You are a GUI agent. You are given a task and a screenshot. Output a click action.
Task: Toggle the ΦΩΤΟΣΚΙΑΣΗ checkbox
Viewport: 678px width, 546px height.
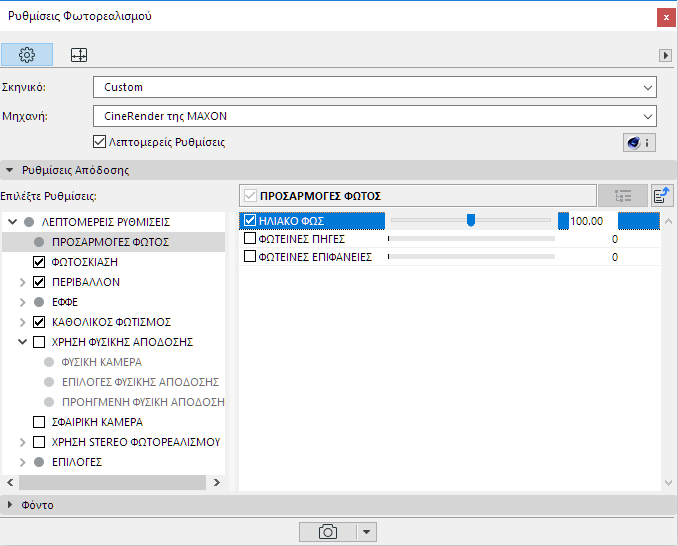tap(39, 262)
